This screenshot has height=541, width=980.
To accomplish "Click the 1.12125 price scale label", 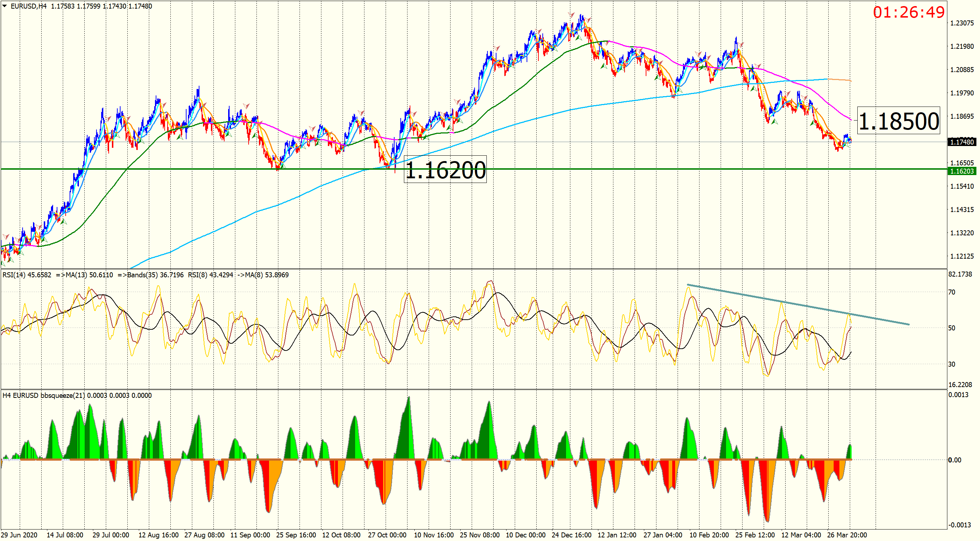I will tap(962, 256).
